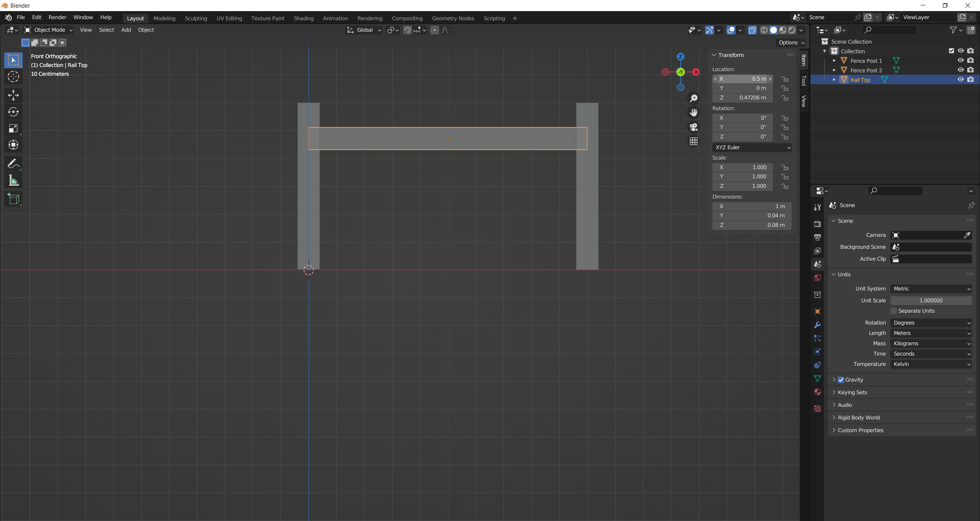Image resolution: width=980 pixels, height=521 pixels.
Task: Click the Options button in viewport header
Action: coord(791,42)
